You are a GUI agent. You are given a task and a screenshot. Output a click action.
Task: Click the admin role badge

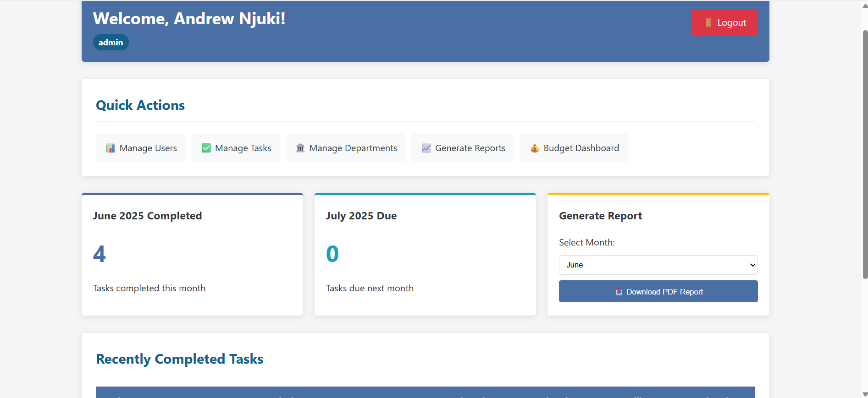pos(111,42)
